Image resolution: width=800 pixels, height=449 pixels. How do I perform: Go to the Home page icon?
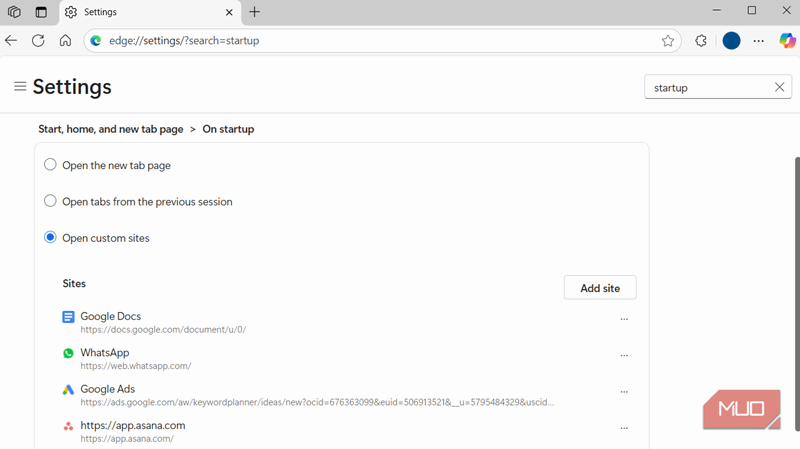click(x=65, y=41)
